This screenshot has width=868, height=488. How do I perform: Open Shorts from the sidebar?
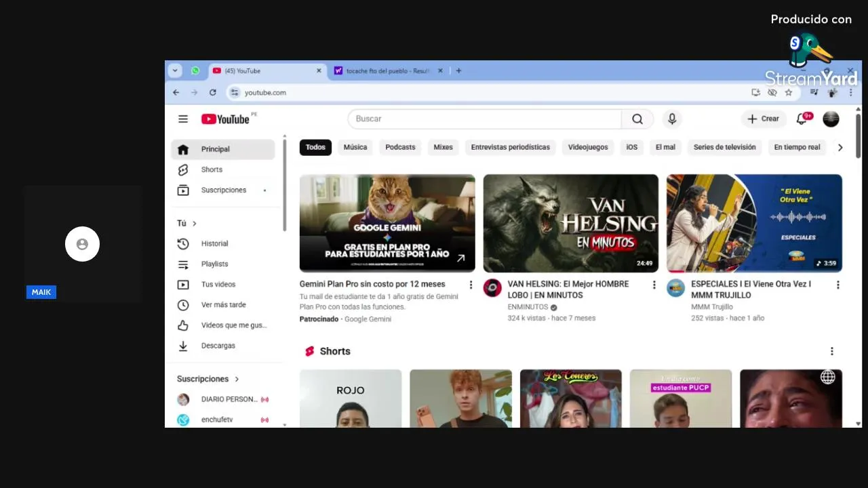click(223, 169)
